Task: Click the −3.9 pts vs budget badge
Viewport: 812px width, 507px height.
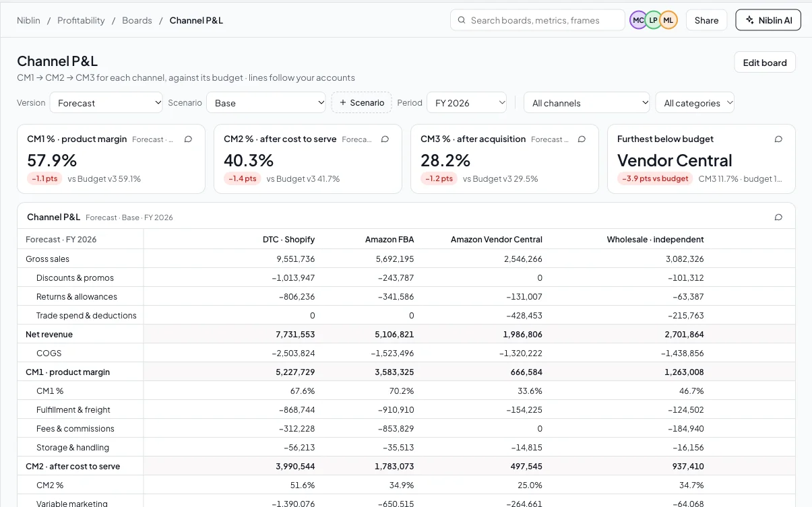Action: [x=655, y=178]
